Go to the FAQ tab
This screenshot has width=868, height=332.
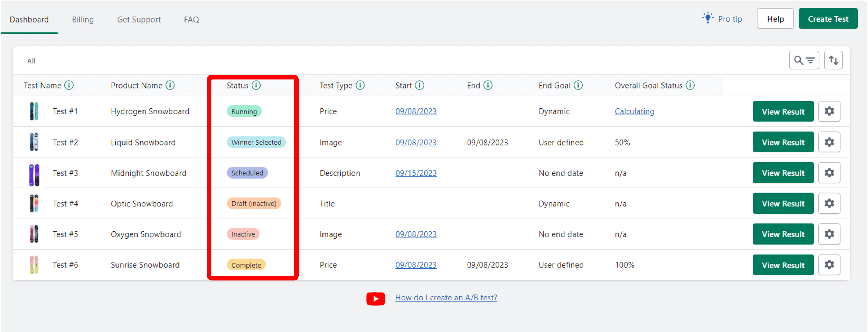[x=191, y=20]
